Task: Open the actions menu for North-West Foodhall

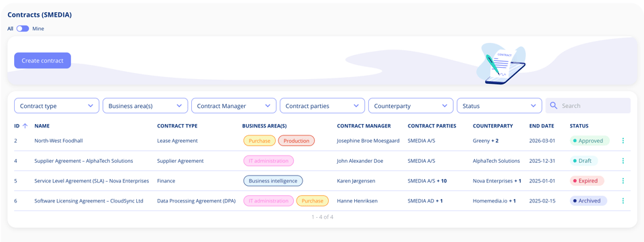Action: click(x=623, y=141)
